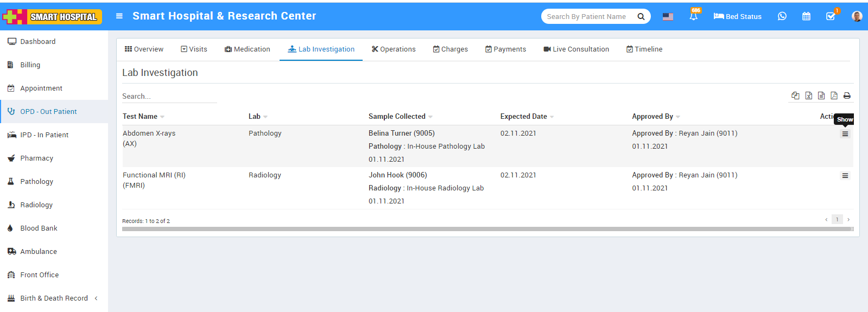Export table as PDF
This screenshot has width=868, height=312.
(834, 95)
